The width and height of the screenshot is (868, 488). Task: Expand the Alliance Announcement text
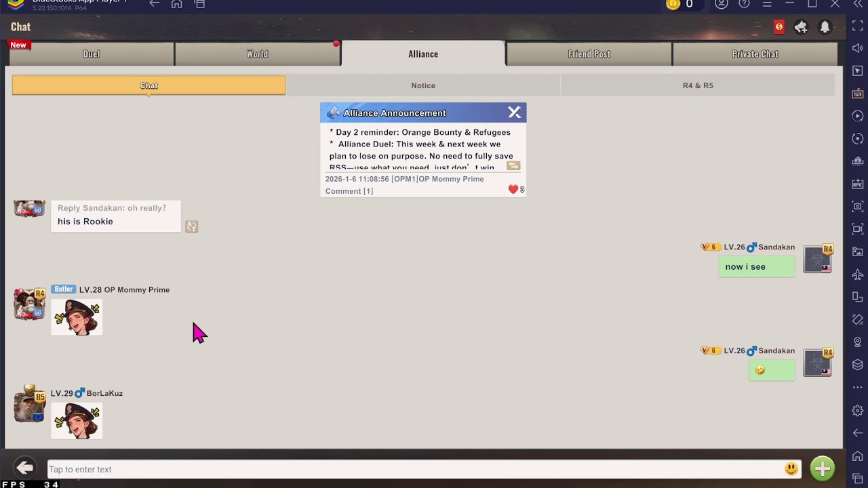tap(513, 165)
